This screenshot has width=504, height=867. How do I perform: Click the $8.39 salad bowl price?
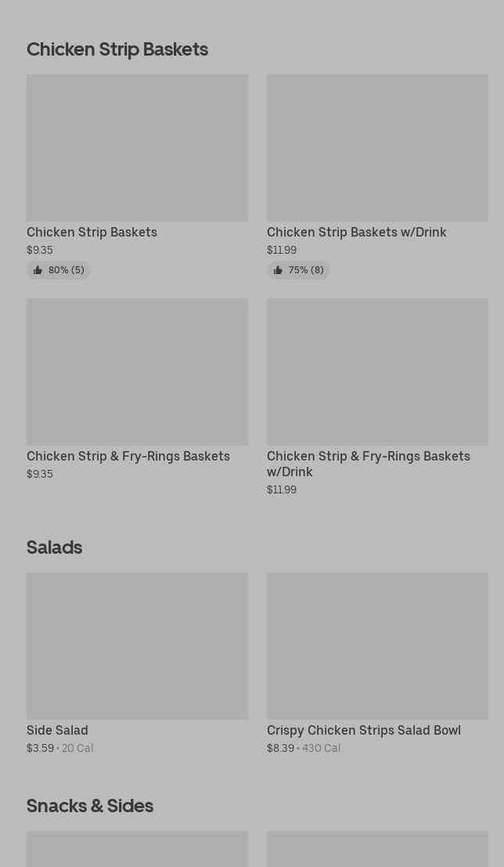tap(280, 748)
